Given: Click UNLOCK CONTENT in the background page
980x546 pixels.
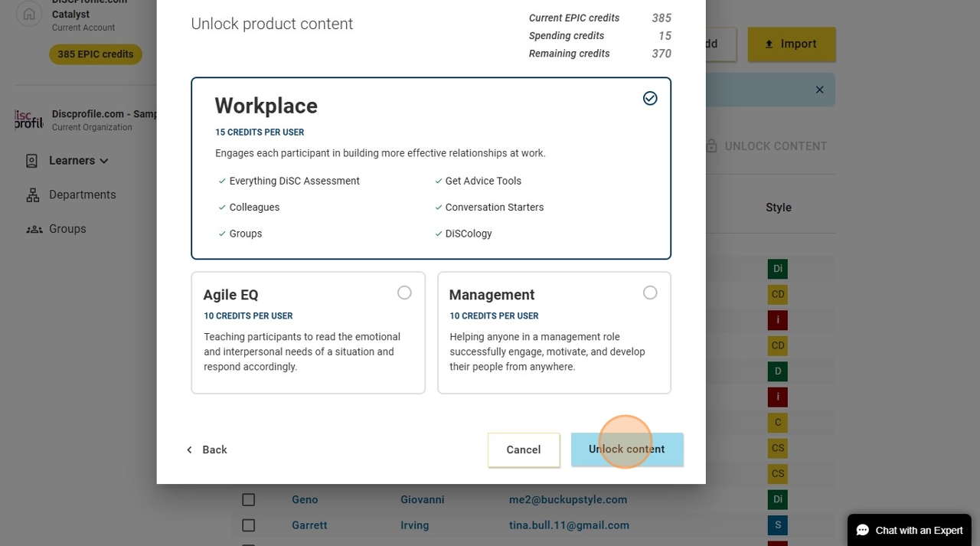Looking at the screenshot, I should pyautogui.click(x=776, y=146).
